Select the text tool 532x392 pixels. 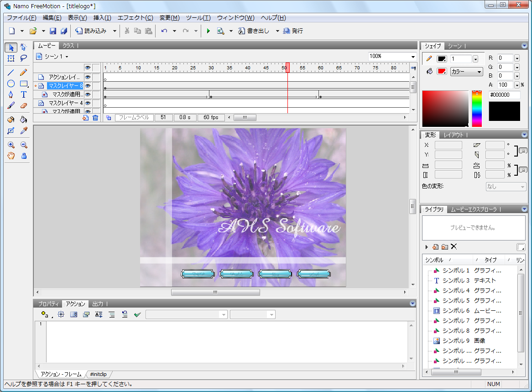[x=23, y=94]
